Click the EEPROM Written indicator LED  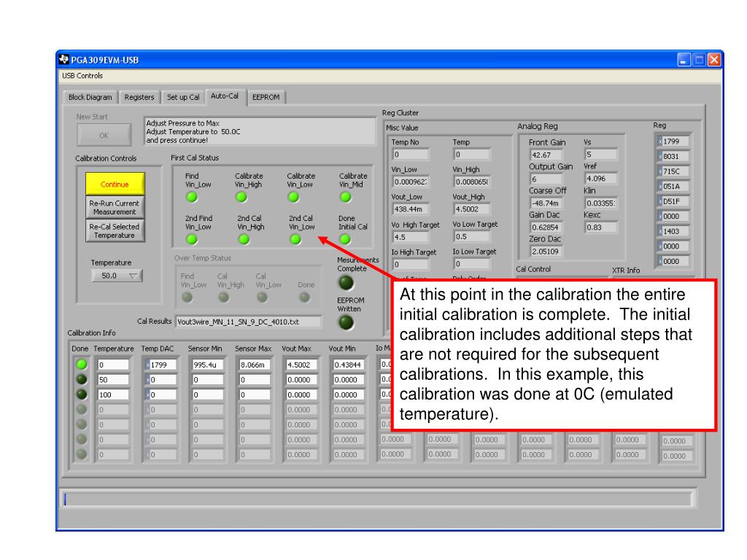pyautogui.click(x=346, y=322)
